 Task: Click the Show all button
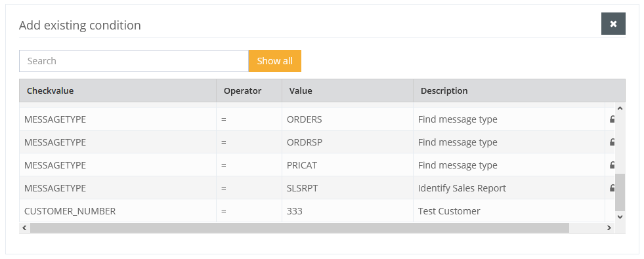(x=275, y=61)
